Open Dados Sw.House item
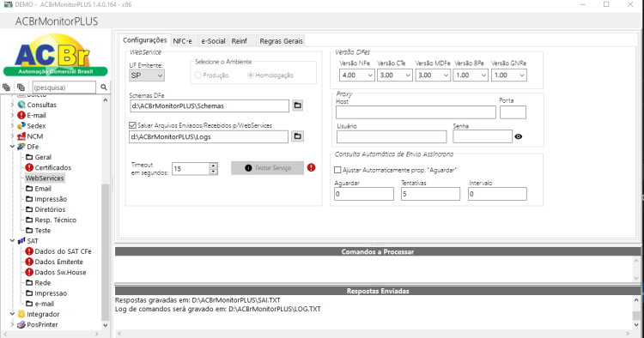Viewport: 644px width, 338px height. (56, 272)
